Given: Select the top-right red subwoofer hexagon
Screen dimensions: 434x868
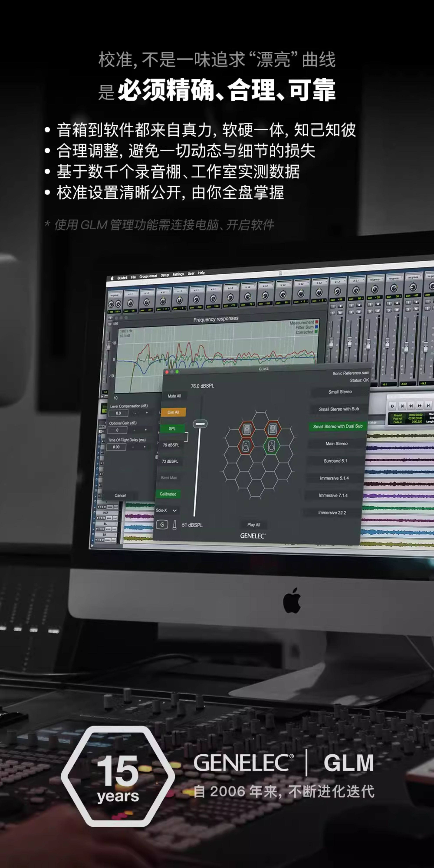Looking at the screenshot, I should [x=273, y=429].
